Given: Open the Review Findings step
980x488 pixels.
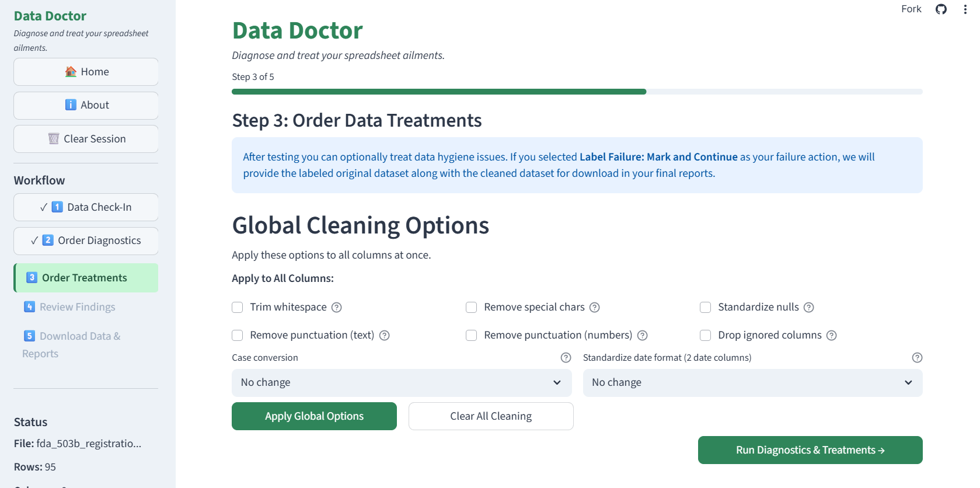Looking at the screenshot, I should [76, 306].
